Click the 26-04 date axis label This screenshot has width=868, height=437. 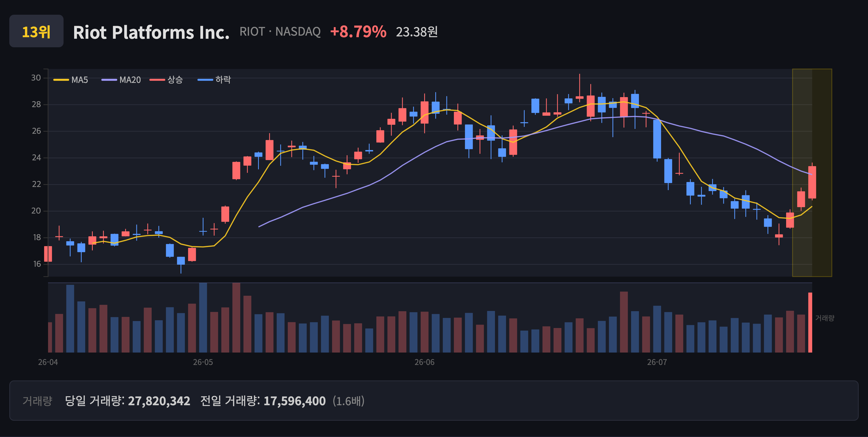pos(48,362)
